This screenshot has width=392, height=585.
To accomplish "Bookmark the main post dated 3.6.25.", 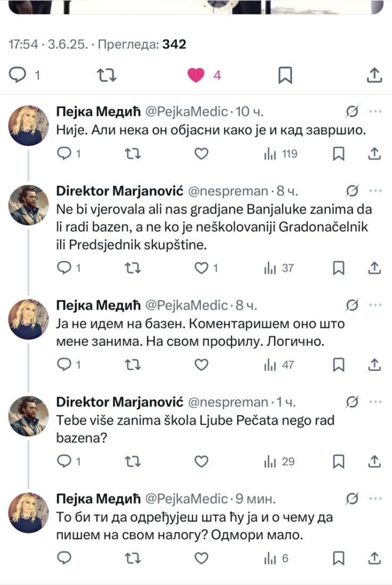I will point(285,75).
